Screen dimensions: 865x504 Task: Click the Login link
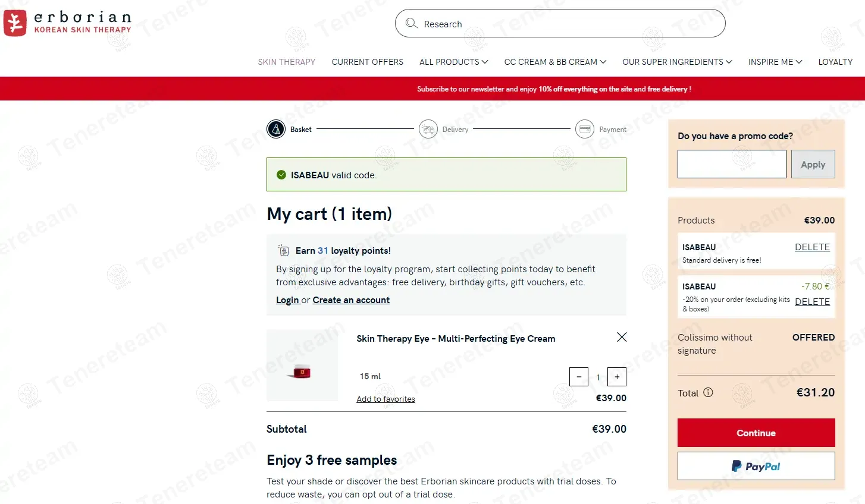(x=287, y=300)
